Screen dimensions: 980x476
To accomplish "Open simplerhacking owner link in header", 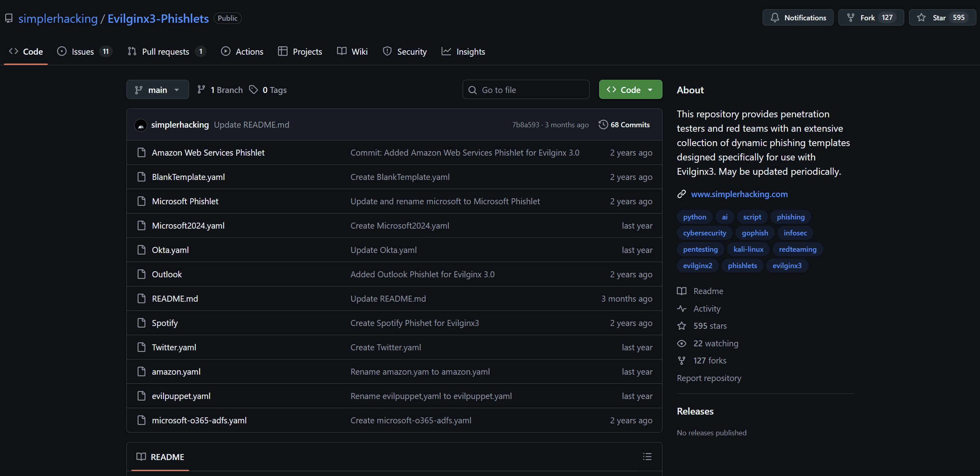I will pos(58,18).
